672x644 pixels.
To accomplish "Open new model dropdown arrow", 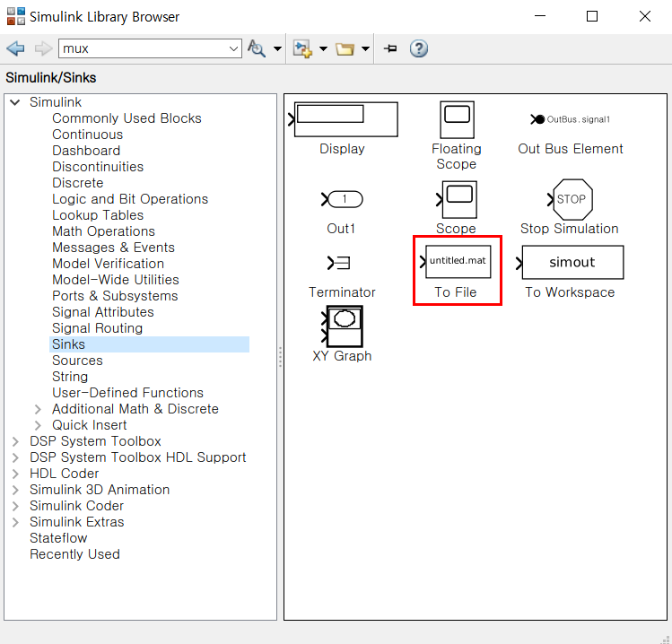I will (x=324, y=48).
